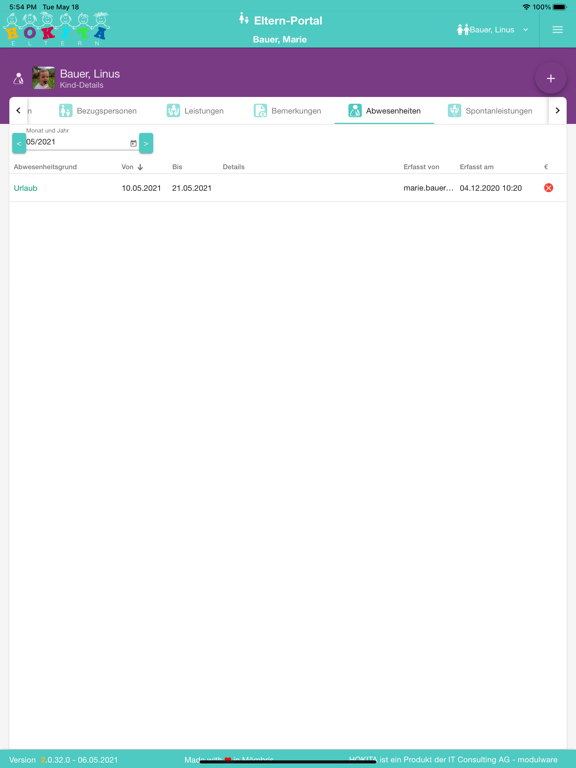This screenshot has width=576, height=768.
Task: Open the hamburger menu
Action: click(x=557, y=30)
